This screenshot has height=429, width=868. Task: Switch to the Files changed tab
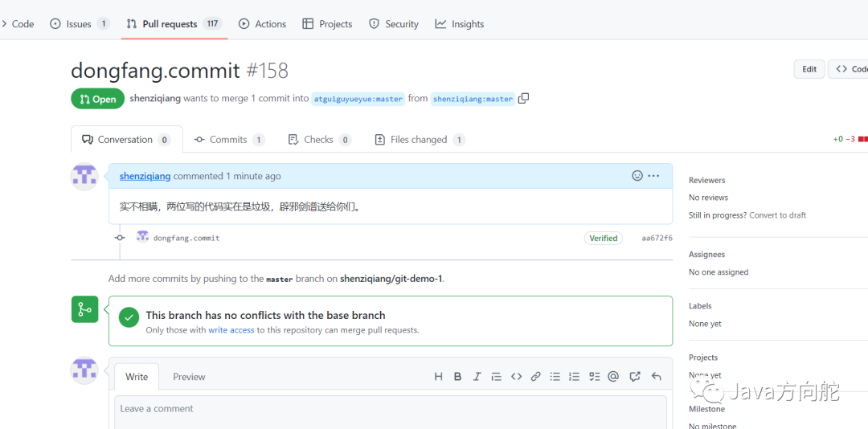click(420, 140)
